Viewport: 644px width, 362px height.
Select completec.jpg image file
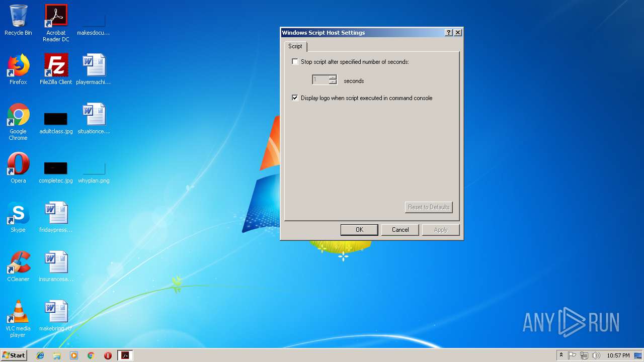click(56, 172)
